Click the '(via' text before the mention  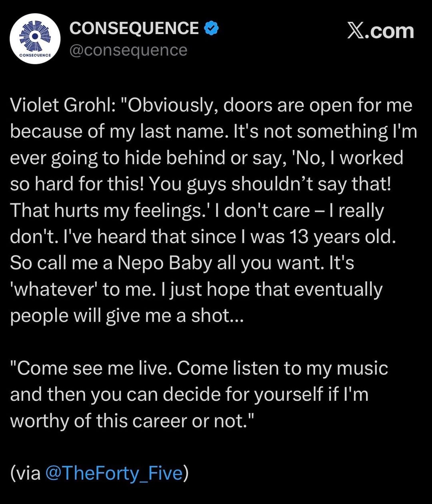(26, 473)
